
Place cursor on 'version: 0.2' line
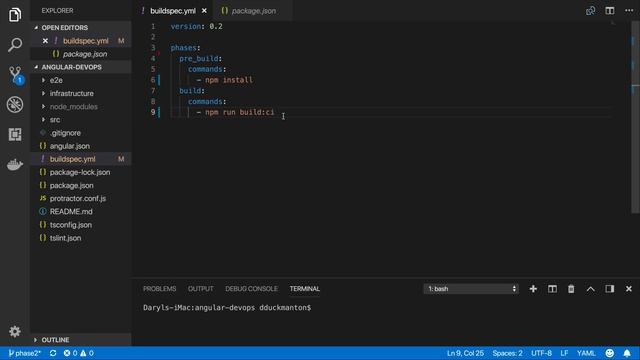coord(196,27)
